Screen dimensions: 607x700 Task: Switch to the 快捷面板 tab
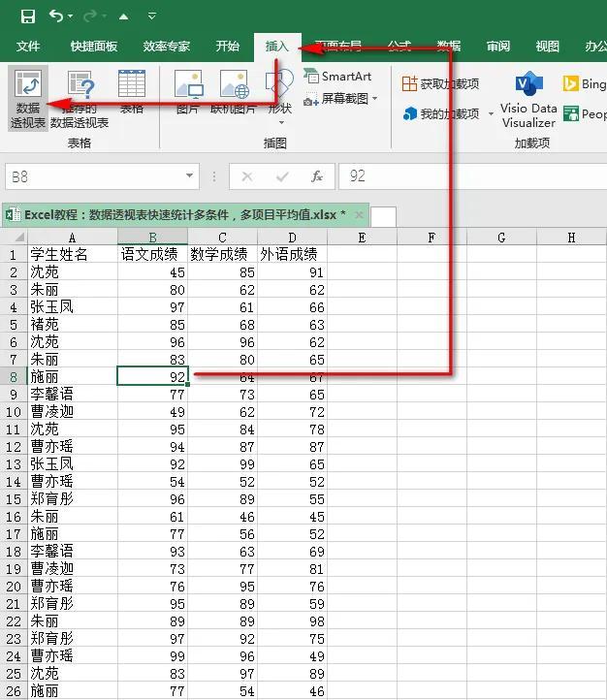coord(94,46)
